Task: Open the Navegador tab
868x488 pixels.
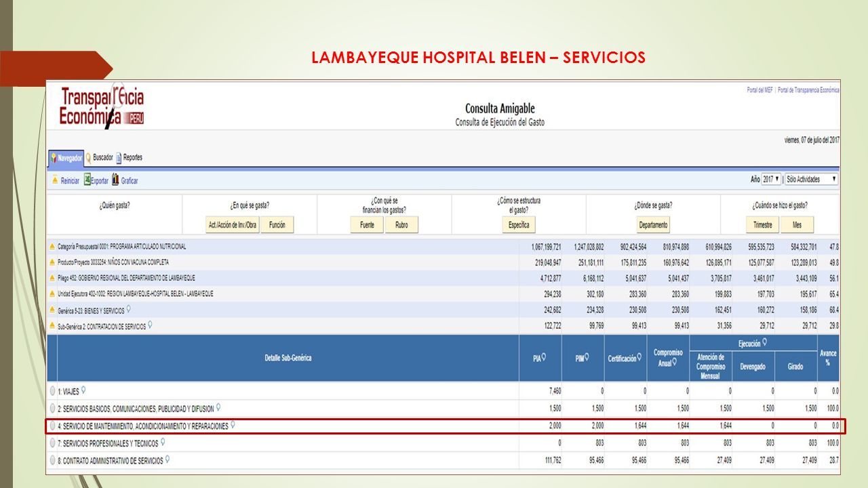Action: pyautogui.click(x=66, y=158)
